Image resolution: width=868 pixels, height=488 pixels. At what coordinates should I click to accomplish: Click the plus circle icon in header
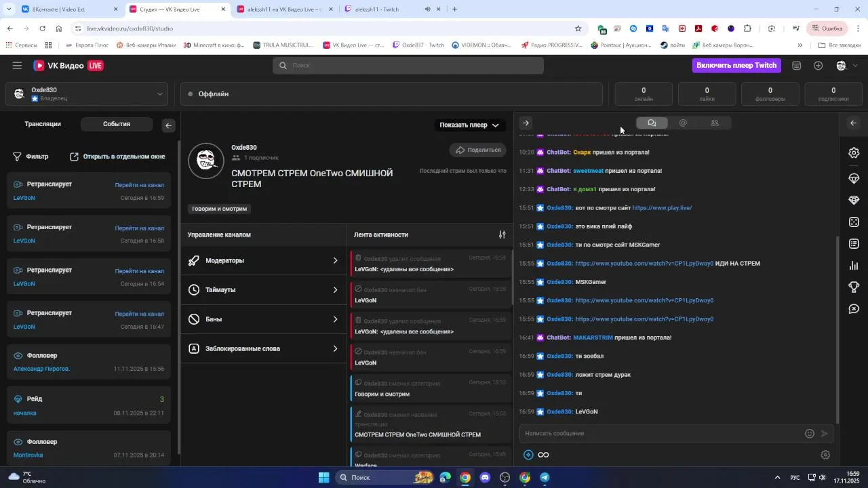click(818, 66)
